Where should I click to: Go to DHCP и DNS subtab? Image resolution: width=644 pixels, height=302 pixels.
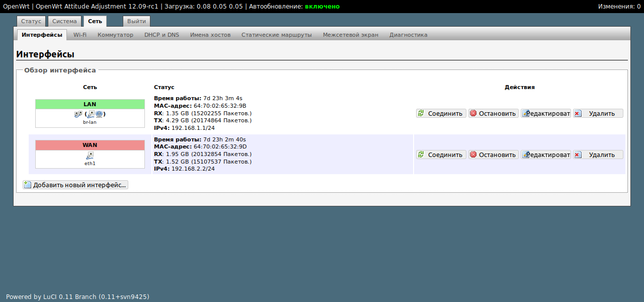(162, 35)
